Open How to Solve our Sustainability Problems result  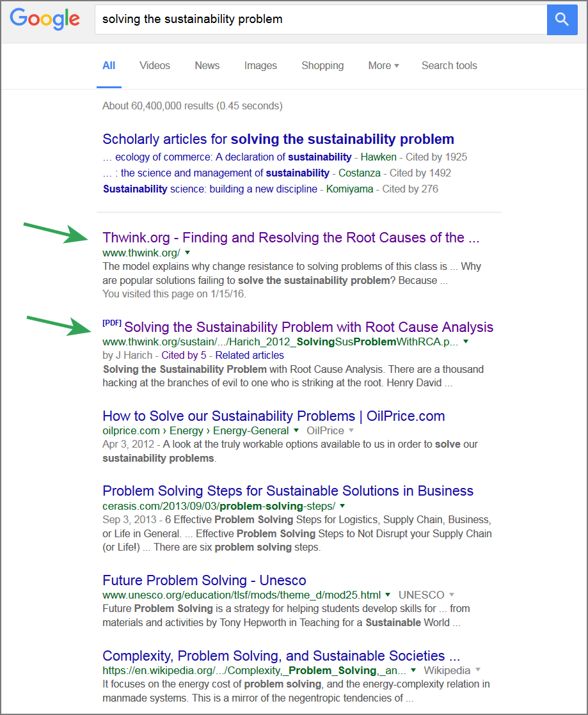(273, 416)
